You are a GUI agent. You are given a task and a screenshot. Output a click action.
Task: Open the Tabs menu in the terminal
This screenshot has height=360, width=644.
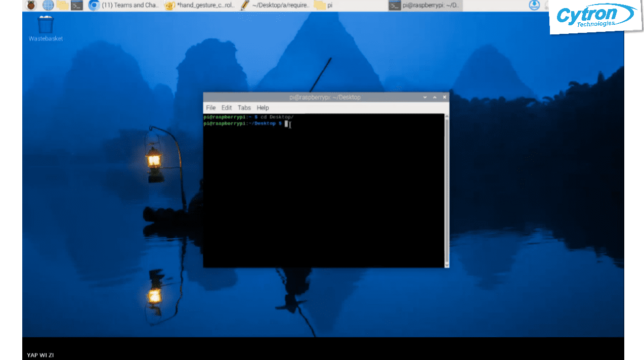(244, 107)
